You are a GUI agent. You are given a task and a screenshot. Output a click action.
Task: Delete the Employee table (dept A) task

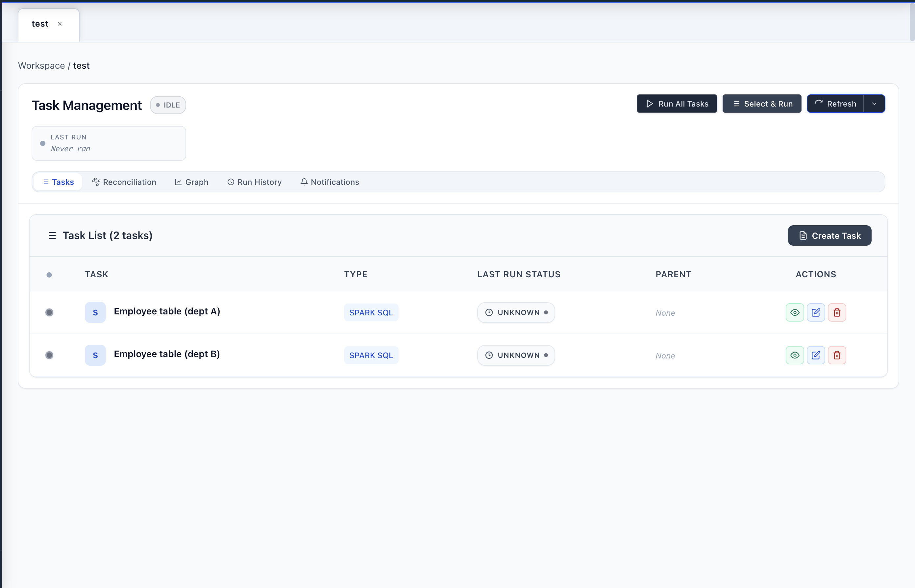coord(837,312)
